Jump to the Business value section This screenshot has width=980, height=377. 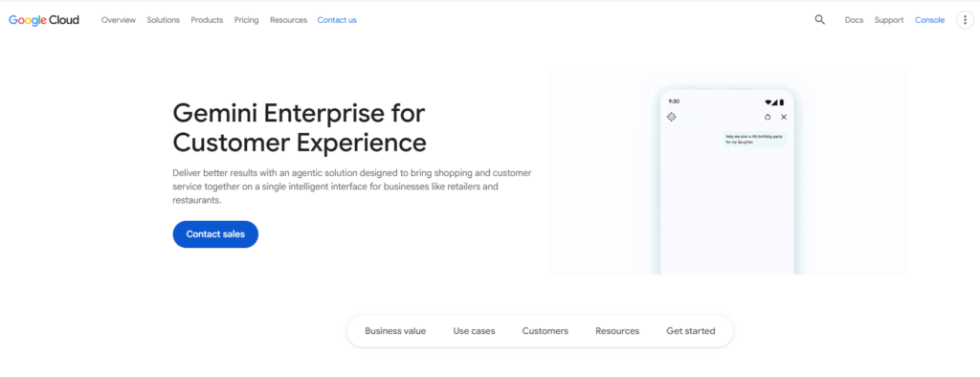395,331
